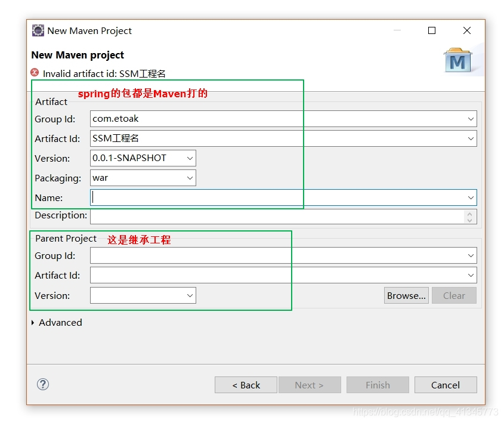Image resolution: width=504 pixels, height=423 pixels.
Task: Open the 0.0.1-SNAPSHOT Version dropdown
Action: tap(190, 158)
